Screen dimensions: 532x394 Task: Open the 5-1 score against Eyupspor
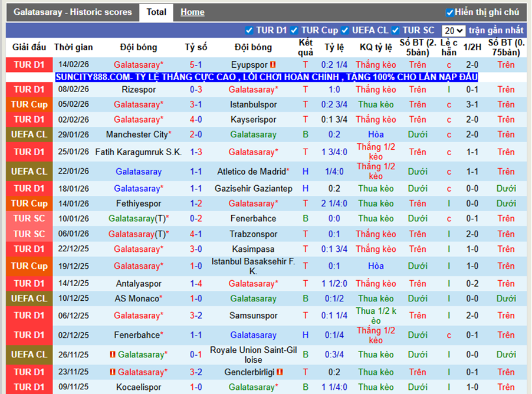coord(196,64)
